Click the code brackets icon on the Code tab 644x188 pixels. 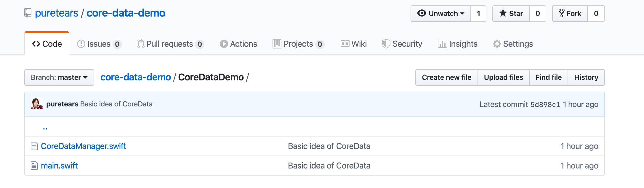(x=36, y=44)
